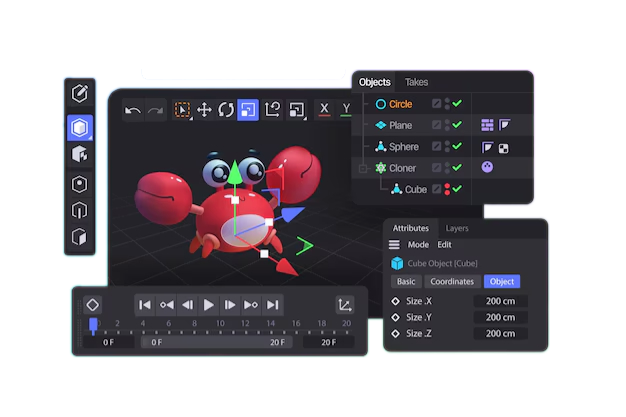626x417 pixels.
Task: Click the blue playhead timeline marker
Action: [x=93, y=326]
